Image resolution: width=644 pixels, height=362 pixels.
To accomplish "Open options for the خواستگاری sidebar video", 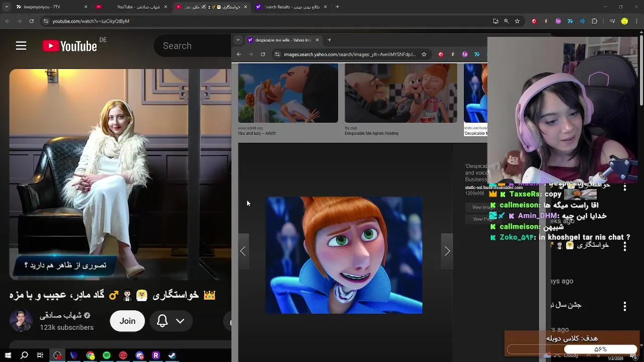I will 625,246.
